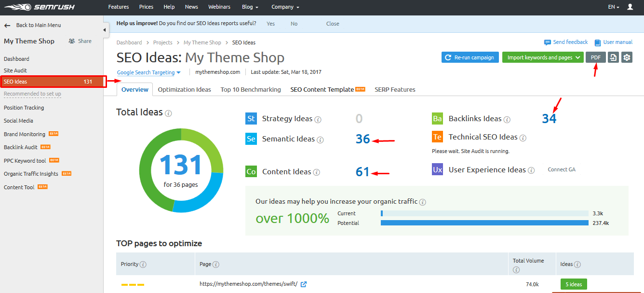Click the Se Semantic Ideas badge
This screenshot has height=293, width=644.
(x=251, y=139)
